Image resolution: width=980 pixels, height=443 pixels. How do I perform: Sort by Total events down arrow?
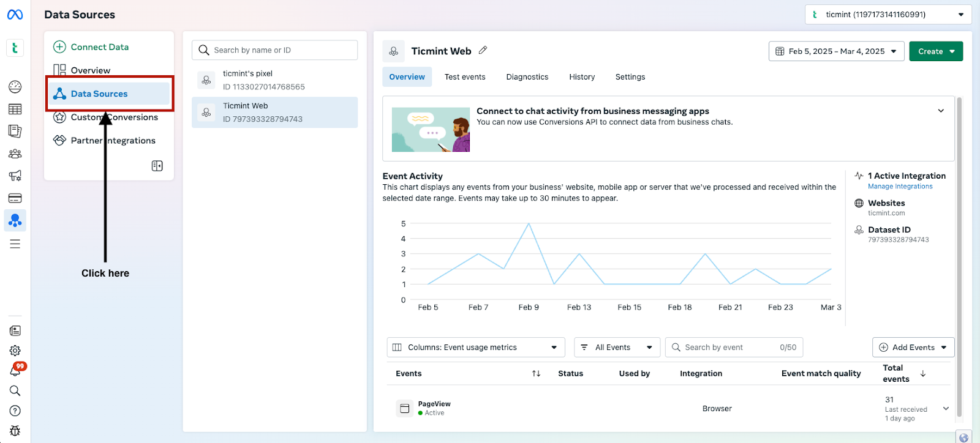[x=923, y=373]
